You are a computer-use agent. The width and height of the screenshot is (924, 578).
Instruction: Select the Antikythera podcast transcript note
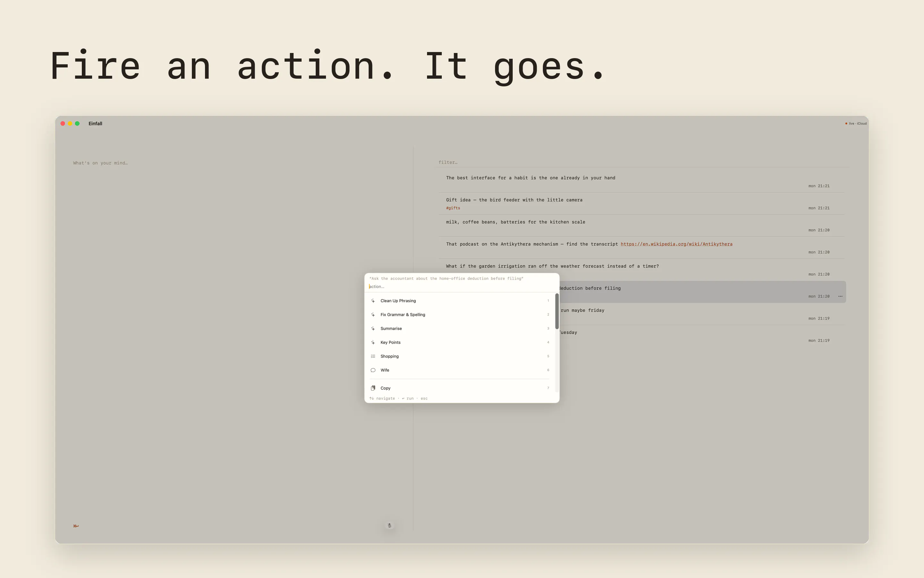tap(641, 248)
